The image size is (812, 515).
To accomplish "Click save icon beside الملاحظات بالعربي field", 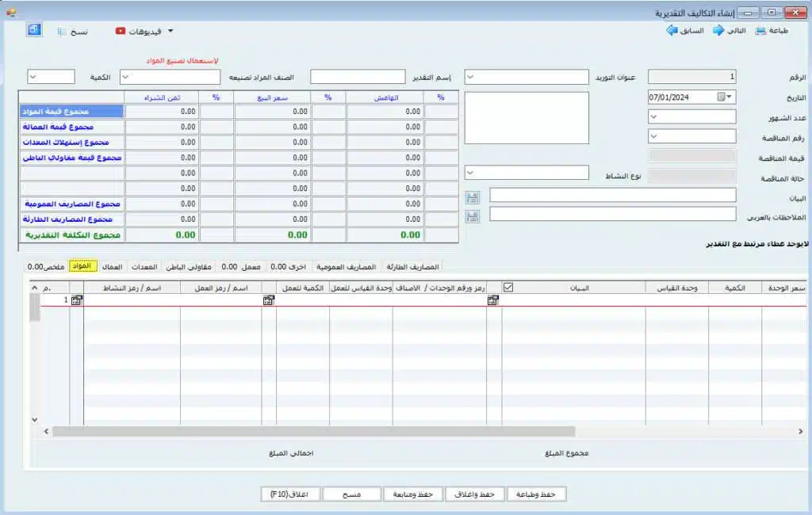I will pos(473,215).
